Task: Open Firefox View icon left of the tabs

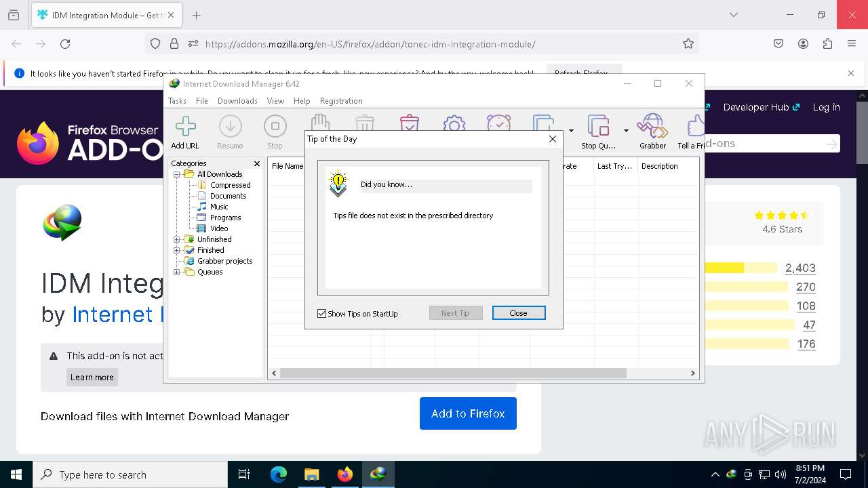Action: 14,15
